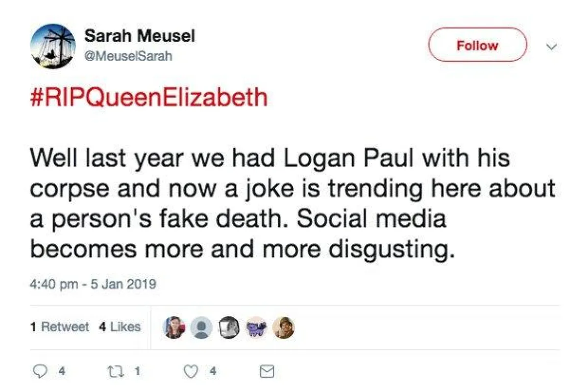
Task: Send tweet via Direct Message envelope icon
Action: coord(266,372)
